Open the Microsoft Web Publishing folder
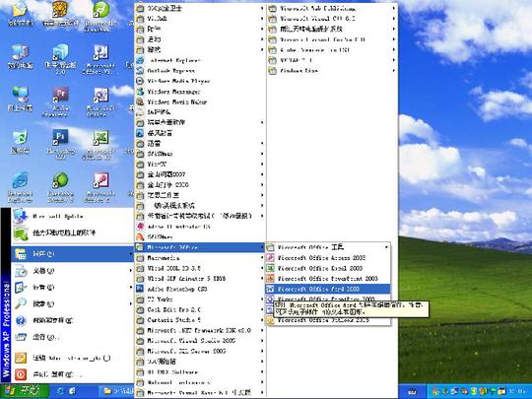Viewport: 532px width, 399px height. coord(331,9)
